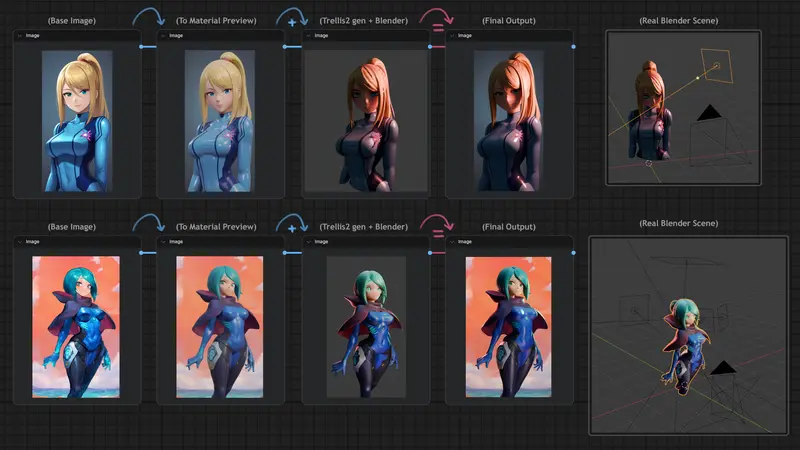Click output socket of blonde Final Output node
The width and height of the screenshot is (800, 450).
tap(573, 46)
